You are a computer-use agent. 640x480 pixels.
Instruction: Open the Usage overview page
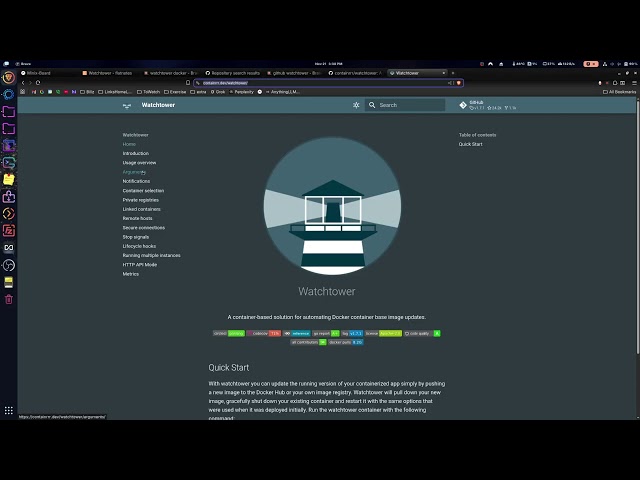(139, 162)
